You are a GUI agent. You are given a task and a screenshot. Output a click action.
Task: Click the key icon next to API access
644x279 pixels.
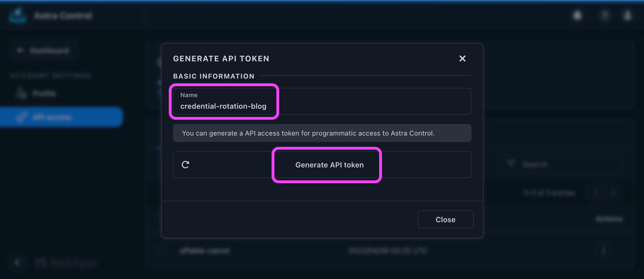[21, 117]
